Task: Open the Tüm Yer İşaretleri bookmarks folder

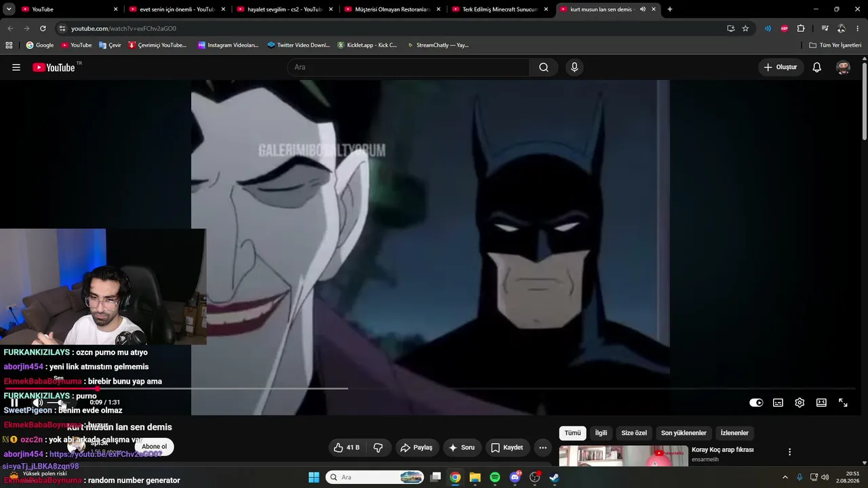Action: [x=835, y=45]
